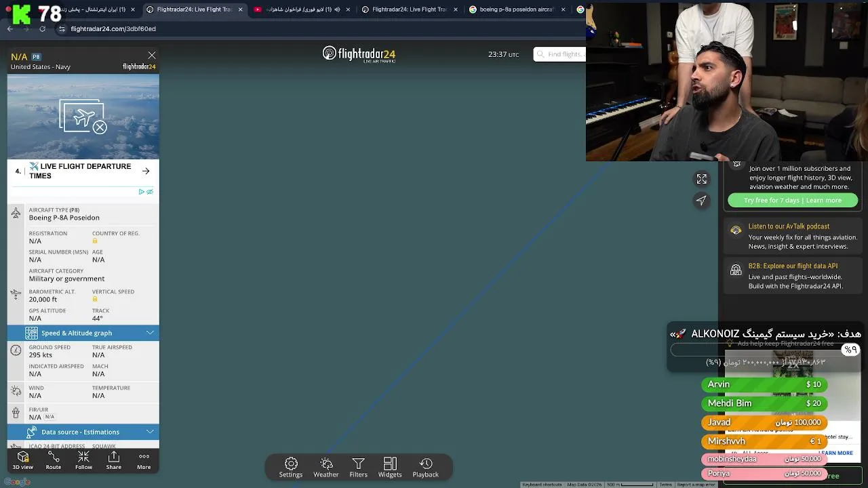
Task: Open the 3D view of the aircraft
Action: tap(22, 461)
